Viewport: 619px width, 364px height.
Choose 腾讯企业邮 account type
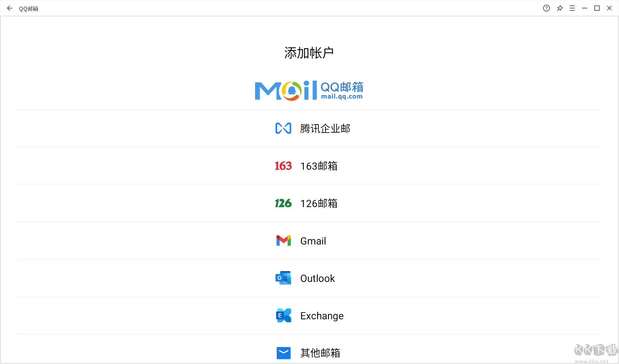coord(309,128)
